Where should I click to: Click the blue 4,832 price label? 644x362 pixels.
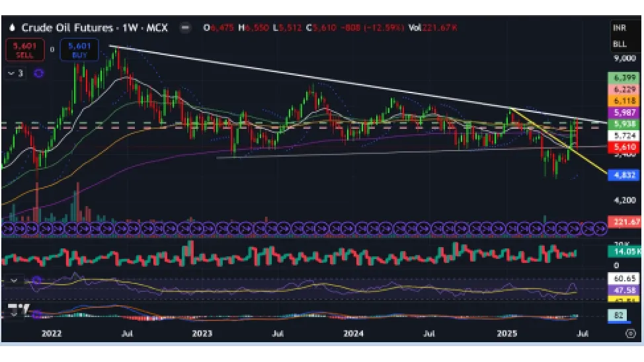[624, 175]
